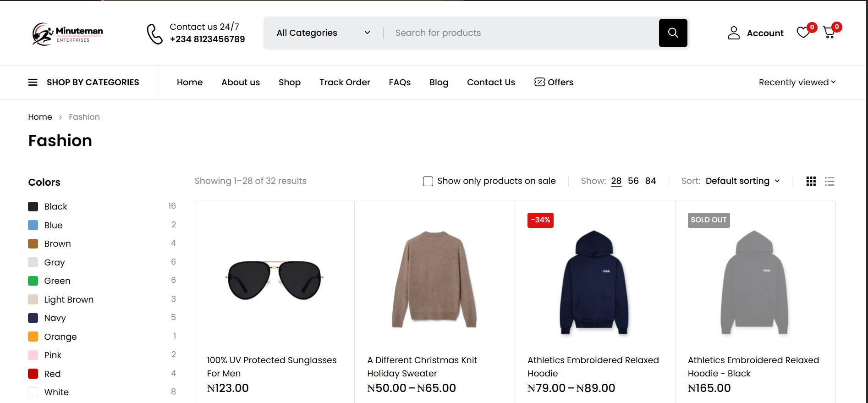Select the Pink color swatch
The width and height of the screenshot is (868, 403).
click(x=33, y=355)
